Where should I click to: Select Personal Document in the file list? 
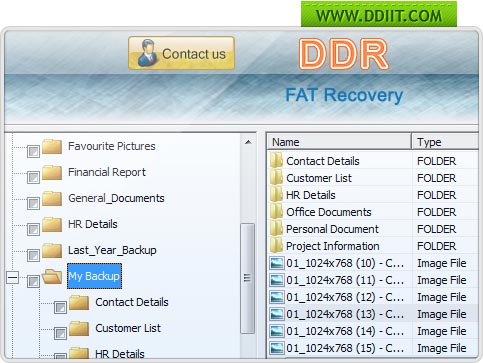[x=332, y=229]
